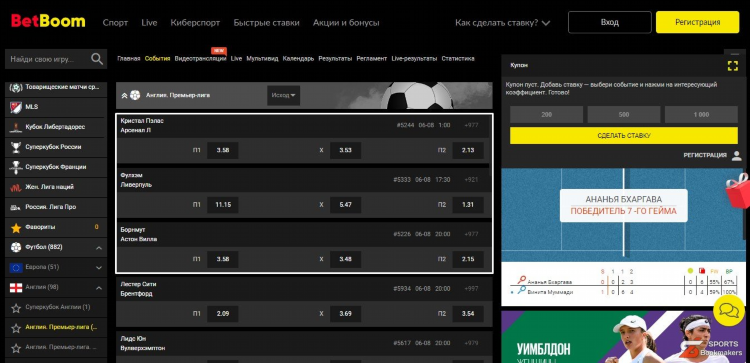The width and height of the screenshot is (750, 363).
Task: Open the Исход market dropdown
Action: pyautogui.click(x=283, y=95)
